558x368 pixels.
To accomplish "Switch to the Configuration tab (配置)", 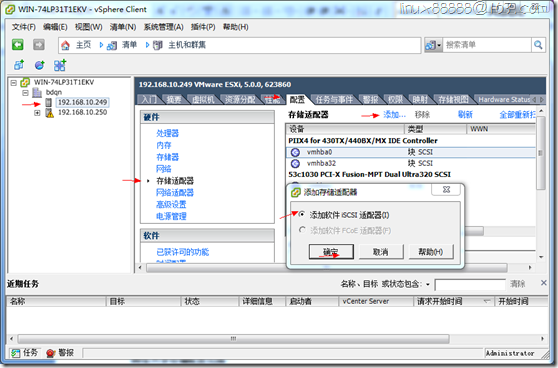I will [x=297, y=100].
